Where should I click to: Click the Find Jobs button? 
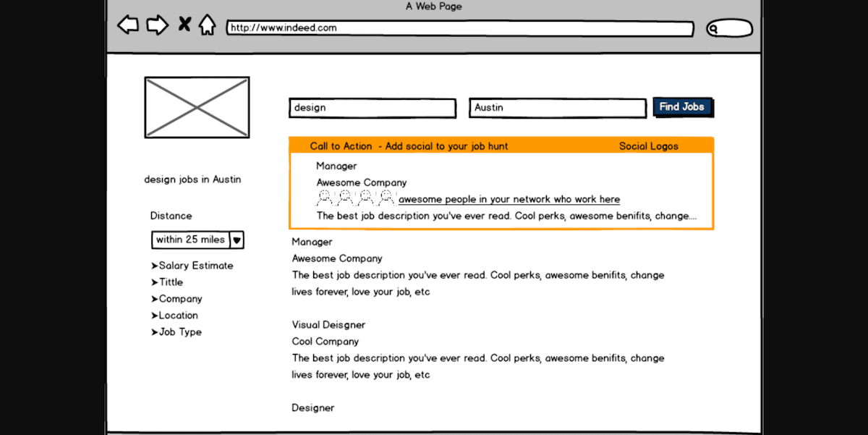click(x=682, y=106)
